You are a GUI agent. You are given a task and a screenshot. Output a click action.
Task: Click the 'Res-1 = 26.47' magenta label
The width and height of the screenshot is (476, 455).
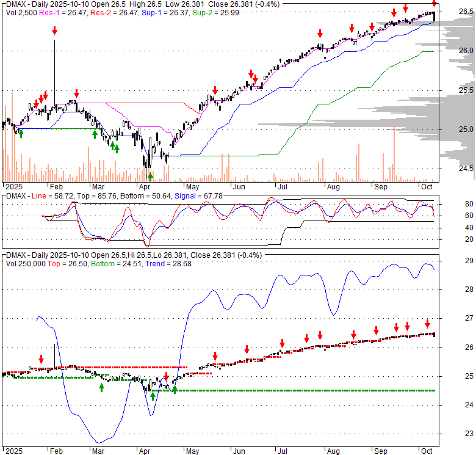click(x=63, y=13)
